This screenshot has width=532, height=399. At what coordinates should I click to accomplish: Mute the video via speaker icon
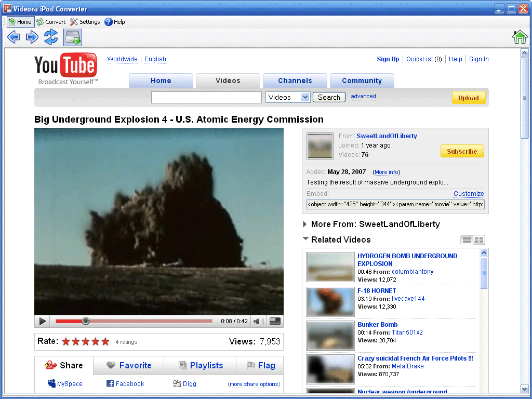[259, 321]
